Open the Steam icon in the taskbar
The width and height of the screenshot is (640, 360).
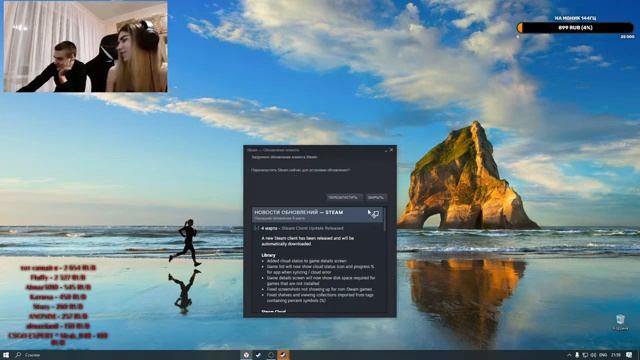283,355
